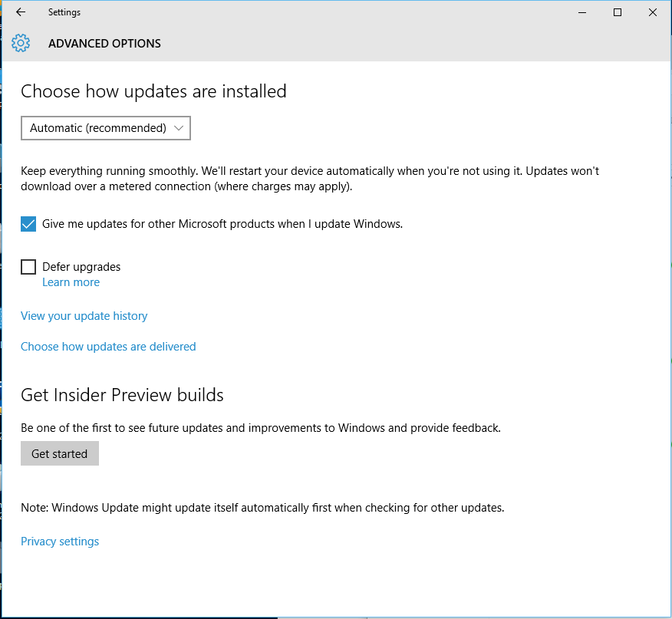Maximize the Settings window
Image resolution: width=672 pixels, height=619 pixels.
(x=617, y=12)
